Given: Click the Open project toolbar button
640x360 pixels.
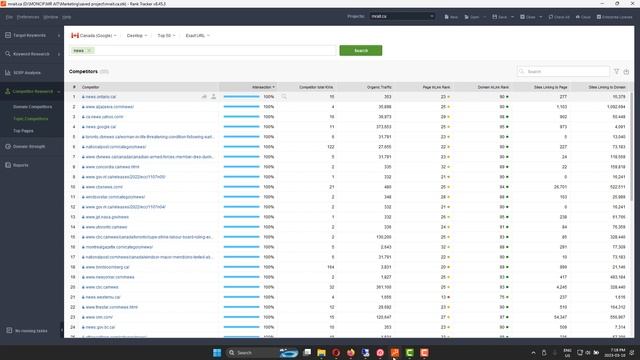Looking at the screenshot, I should 472,17.
